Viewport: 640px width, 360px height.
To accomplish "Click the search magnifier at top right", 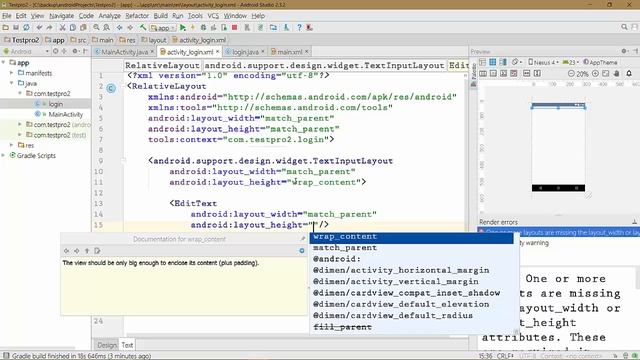I will click(624, 27).
